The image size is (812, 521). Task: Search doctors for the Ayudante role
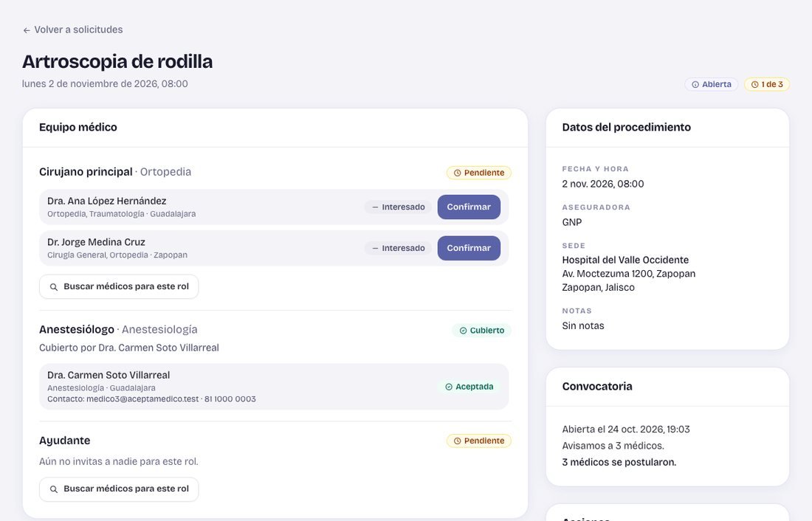pos(119,489)
